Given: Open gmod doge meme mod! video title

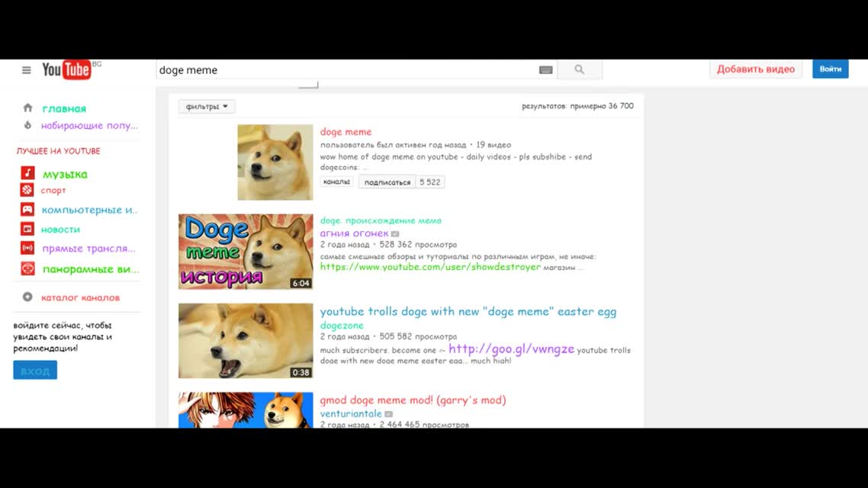Looking at the screenshot, I should point(413,400).
